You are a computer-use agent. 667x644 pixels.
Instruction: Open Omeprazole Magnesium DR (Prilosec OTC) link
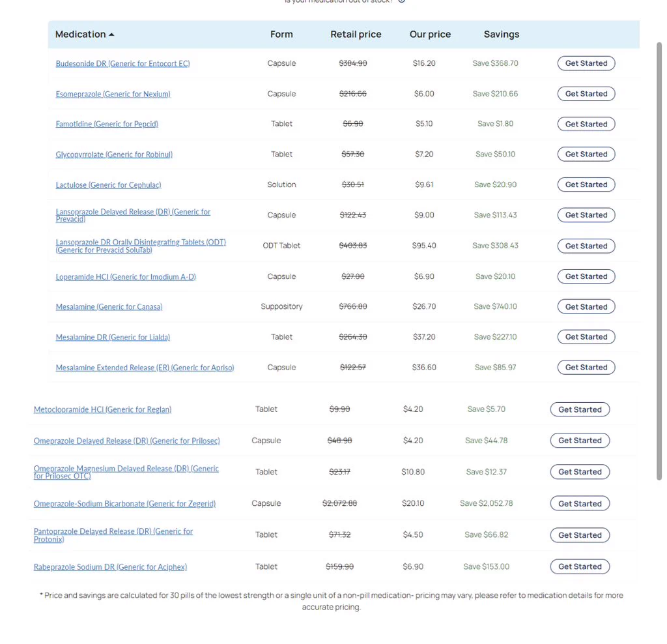point(126,472)
